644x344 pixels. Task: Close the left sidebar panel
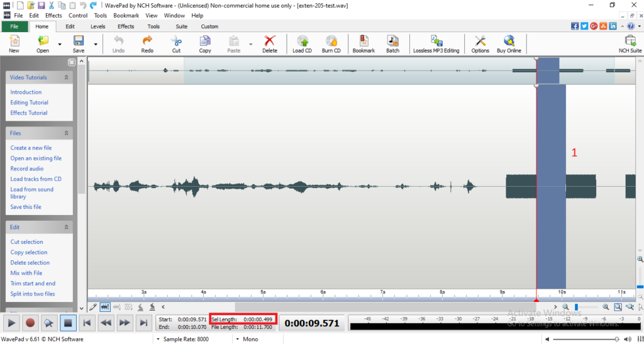click(x=72, y=62)
